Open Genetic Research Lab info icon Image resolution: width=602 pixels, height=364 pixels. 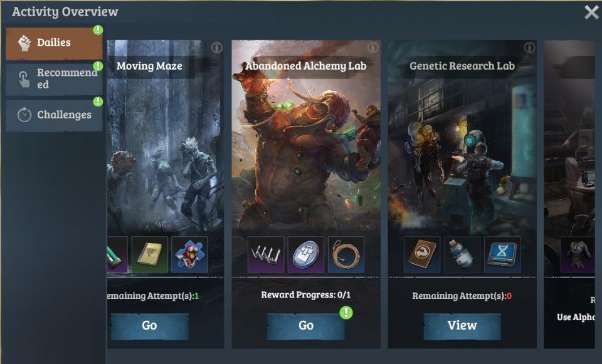pyautogui.click(x=529, y=48)
